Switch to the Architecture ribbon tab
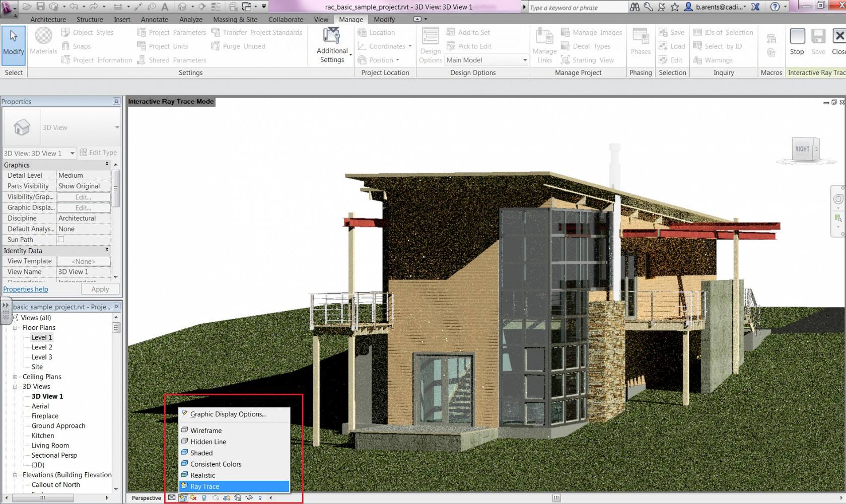Screen dimensions: 846x504 point(48,19)
